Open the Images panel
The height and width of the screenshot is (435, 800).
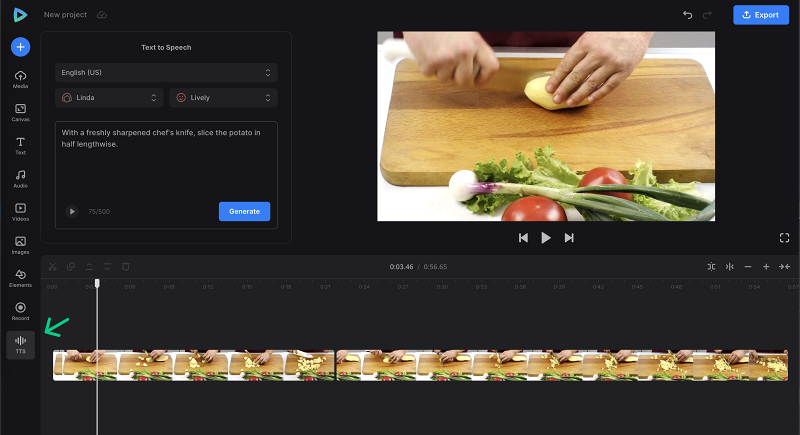(20, 245)
